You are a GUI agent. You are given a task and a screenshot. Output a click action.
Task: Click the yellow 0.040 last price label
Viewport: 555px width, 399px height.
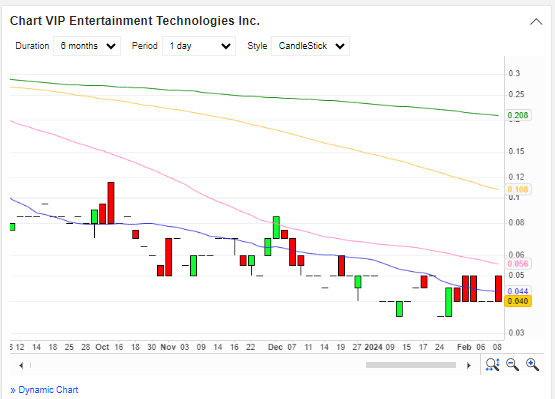(517, 301)
